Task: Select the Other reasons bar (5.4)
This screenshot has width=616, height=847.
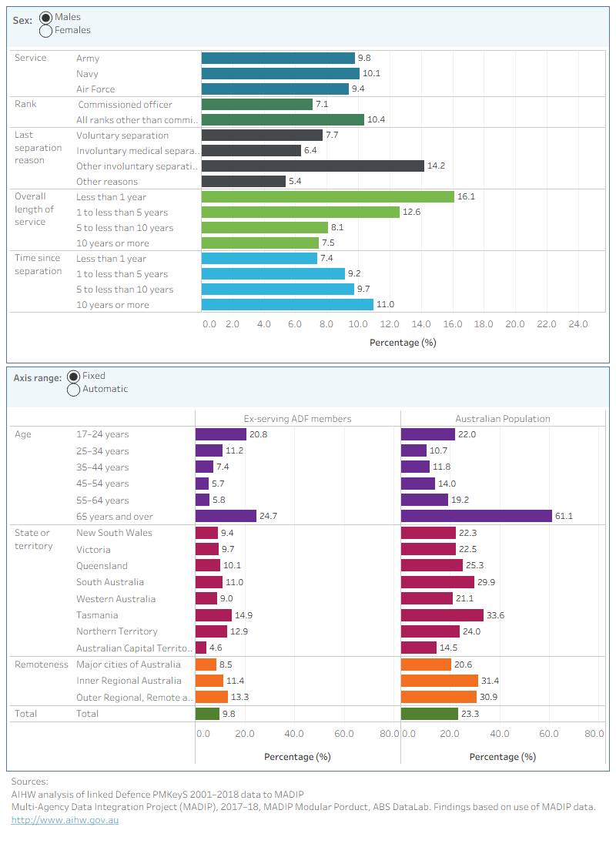Action: (x=243, y=182)
